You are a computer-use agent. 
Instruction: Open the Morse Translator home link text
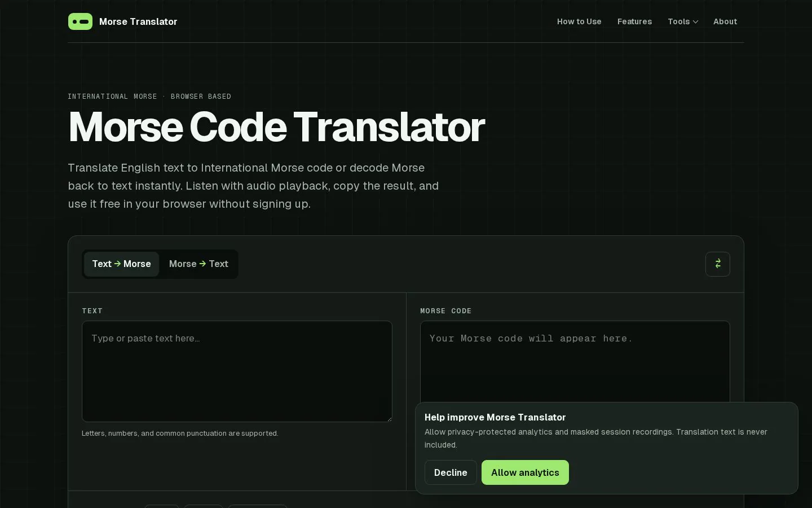(138, 21)
